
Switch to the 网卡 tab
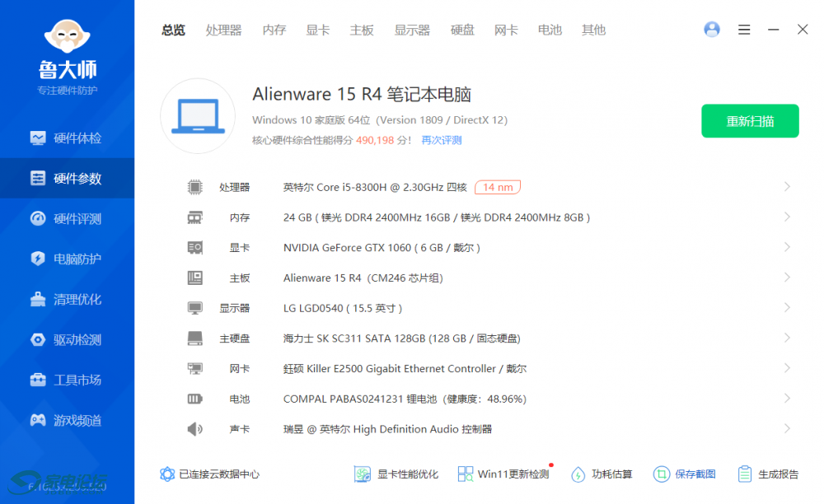pos(506,30)
